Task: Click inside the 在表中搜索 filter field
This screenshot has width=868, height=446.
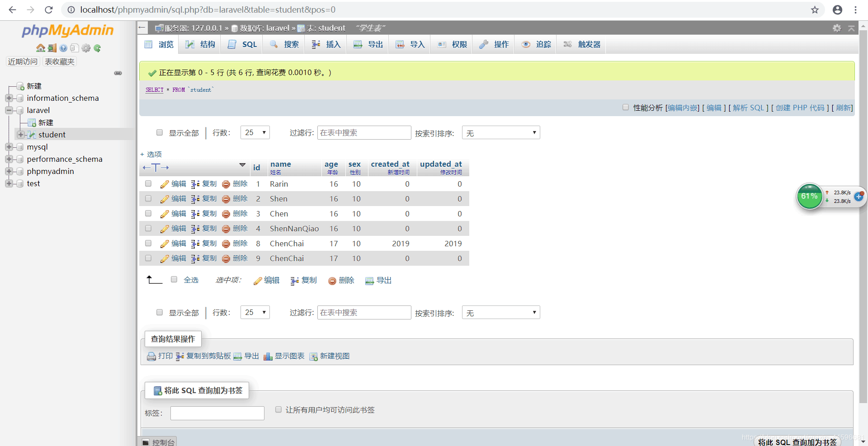Action: (x=364, y=132)
